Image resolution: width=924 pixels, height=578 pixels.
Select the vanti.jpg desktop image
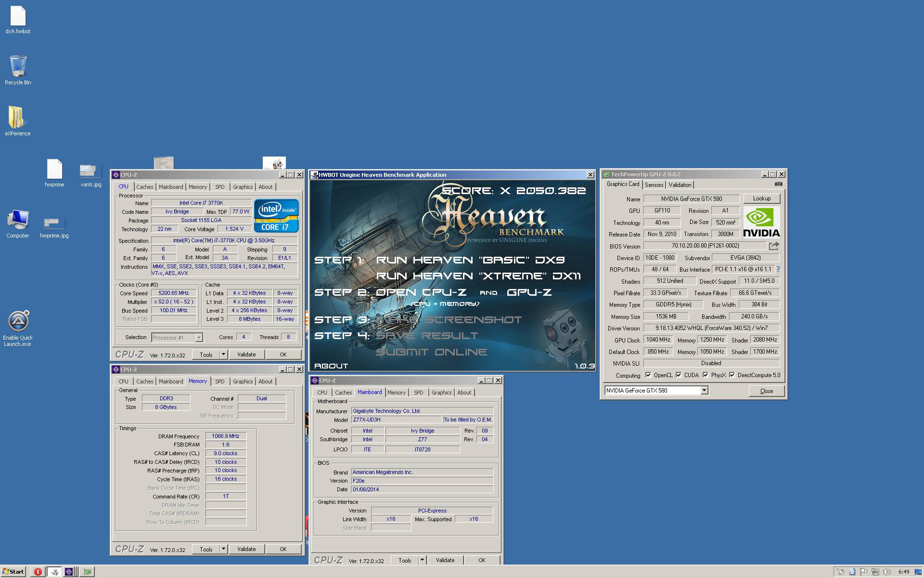(x=91, y=174)
